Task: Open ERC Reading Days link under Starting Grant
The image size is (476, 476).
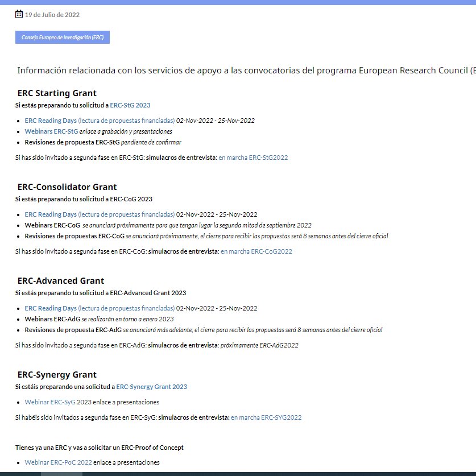Action: pyautogui.click(x=100, y=121)
